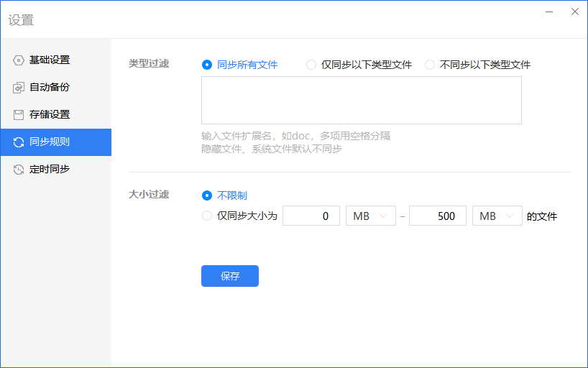The image size is (588, 368).
Task: Go to 定时同步 tab
Action: [56, 170]
